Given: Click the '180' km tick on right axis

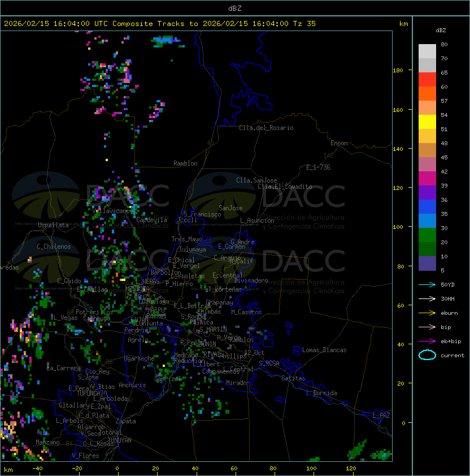Looking at the screenshot, I should [398, 71].
